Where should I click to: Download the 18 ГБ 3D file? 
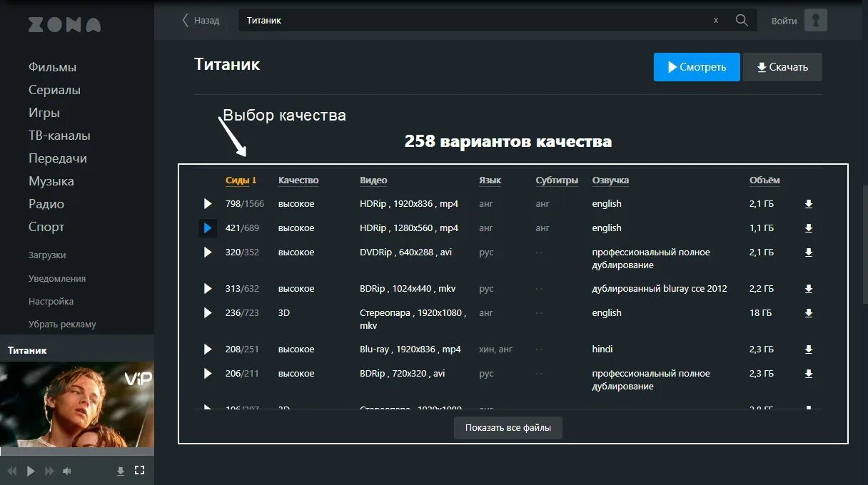tap(809, 313)
